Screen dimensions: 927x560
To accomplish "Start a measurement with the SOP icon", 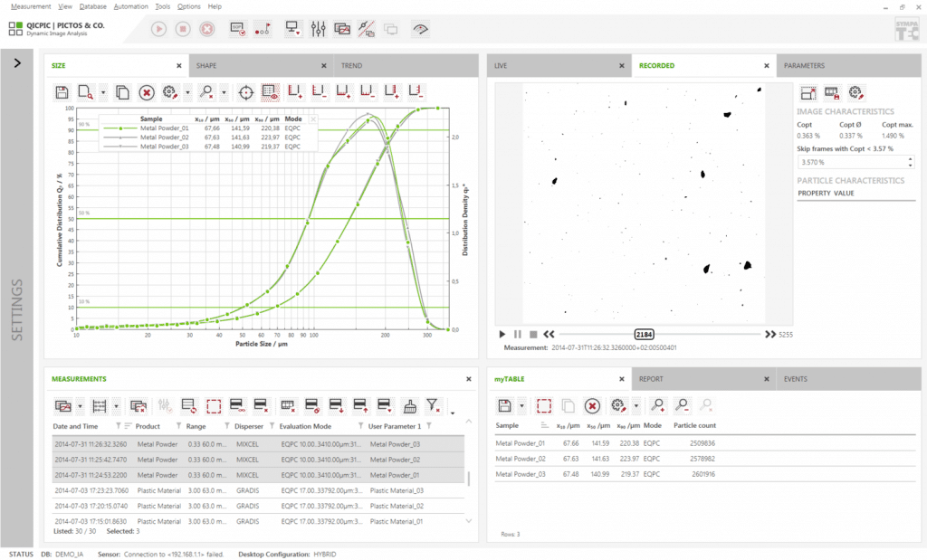I will pyautogui.click(x=236, y=29).
